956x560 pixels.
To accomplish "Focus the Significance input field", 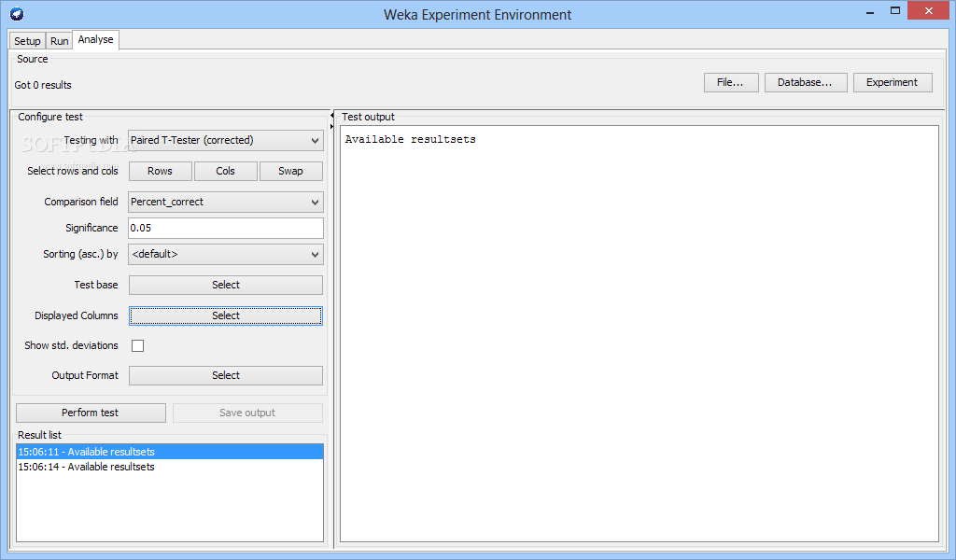I will click(226, 228).
